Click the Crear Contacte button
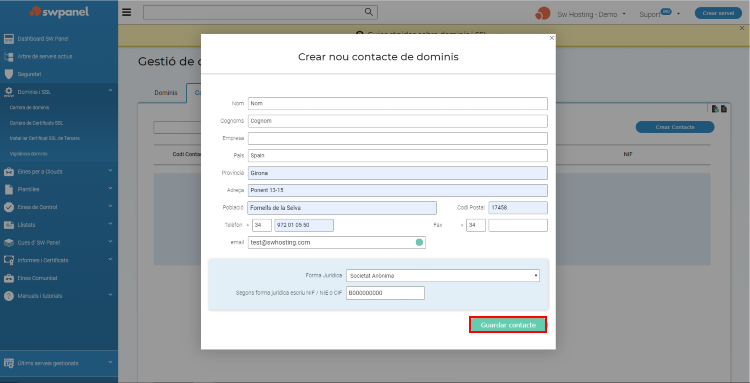The height and width of the screenshot is (383, 750). 675,127
